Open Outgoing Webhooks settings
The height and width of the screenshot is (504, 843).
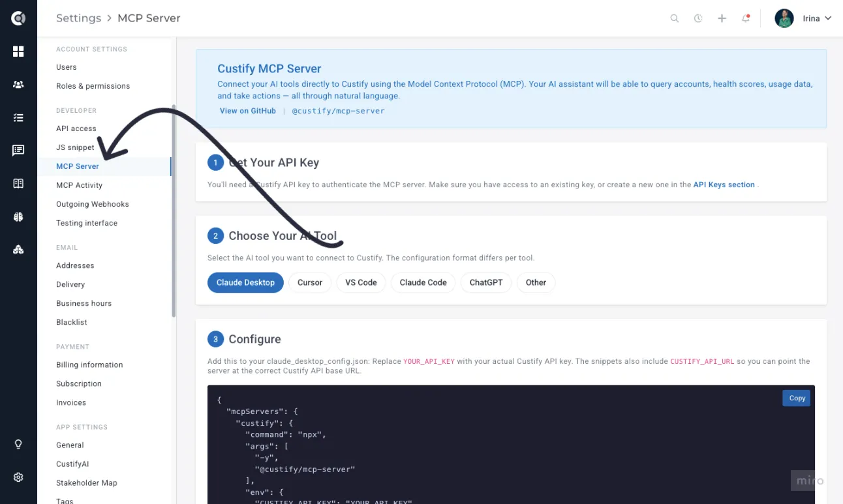click(93, 204)
